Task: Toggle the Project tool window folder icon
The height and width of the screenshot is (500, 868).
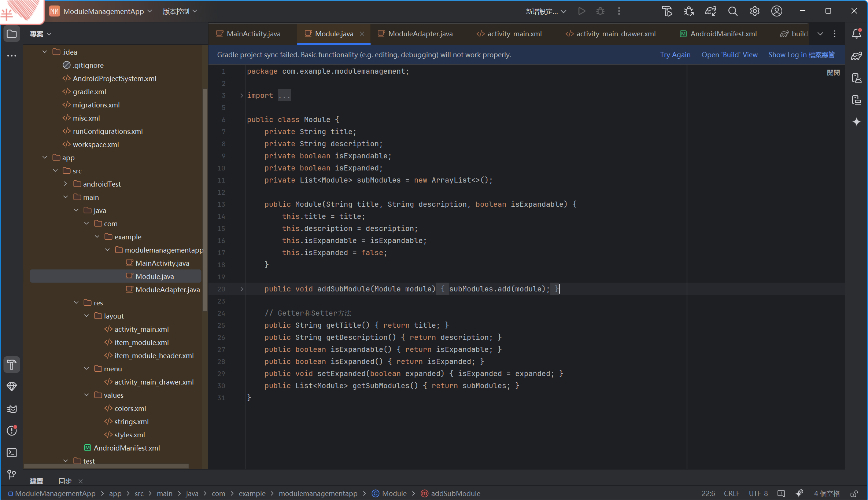Action: 12,34
